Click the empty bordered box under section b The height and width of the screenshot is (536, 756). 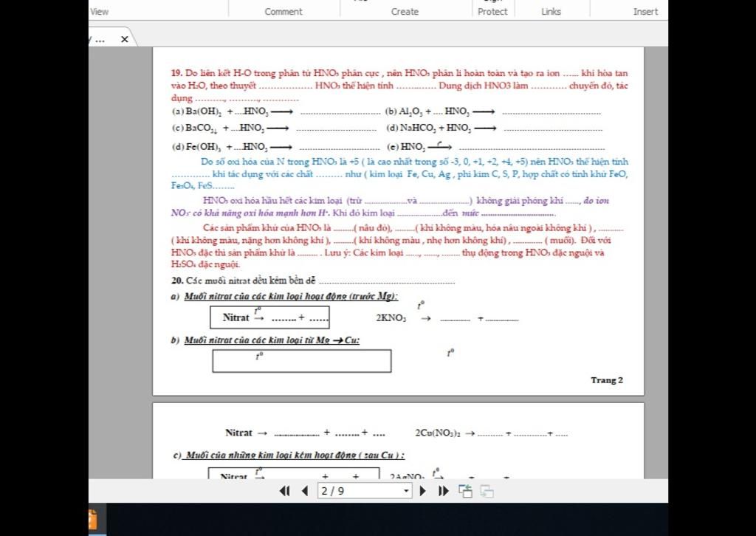302,361
